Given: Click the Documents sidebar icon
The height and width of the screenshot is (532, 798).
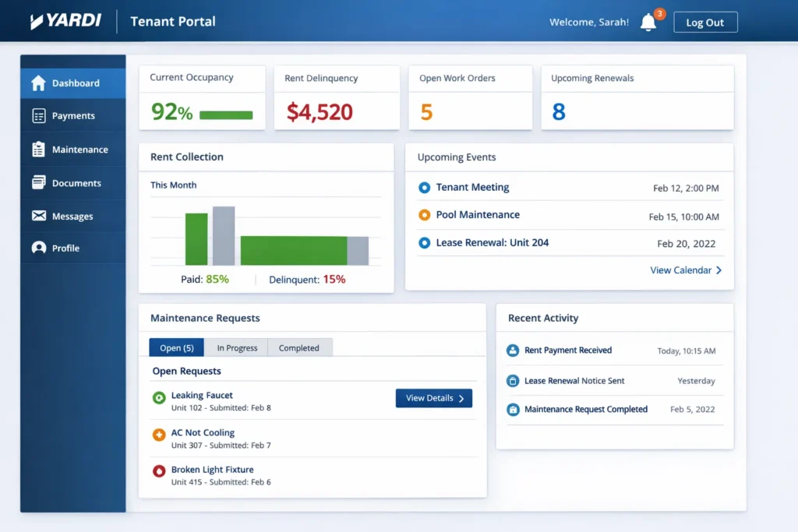Looking at the screenshot, I should point(37,182).
